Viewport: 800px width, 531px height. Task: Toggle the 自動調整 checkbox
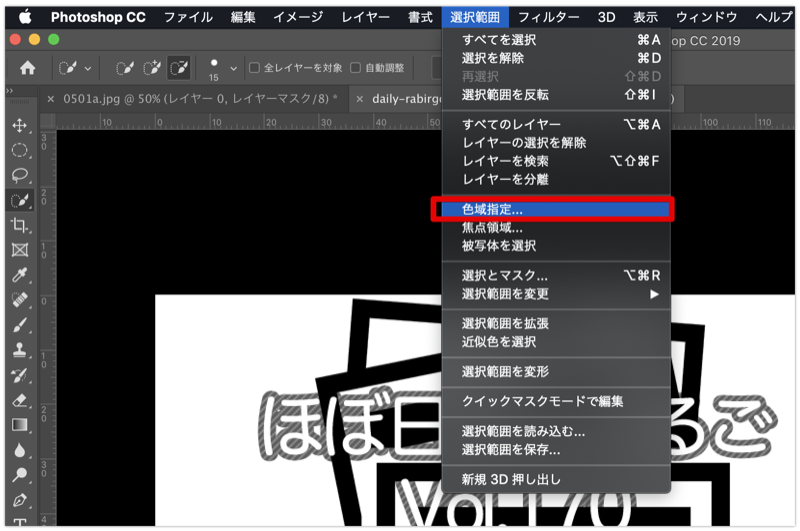point(356,68)
